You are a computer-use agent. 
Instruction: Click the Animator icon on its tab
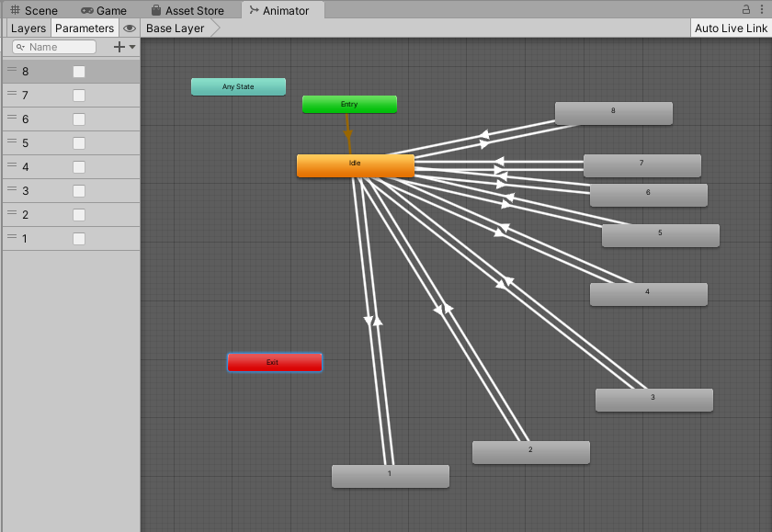[x=253, y=10]
